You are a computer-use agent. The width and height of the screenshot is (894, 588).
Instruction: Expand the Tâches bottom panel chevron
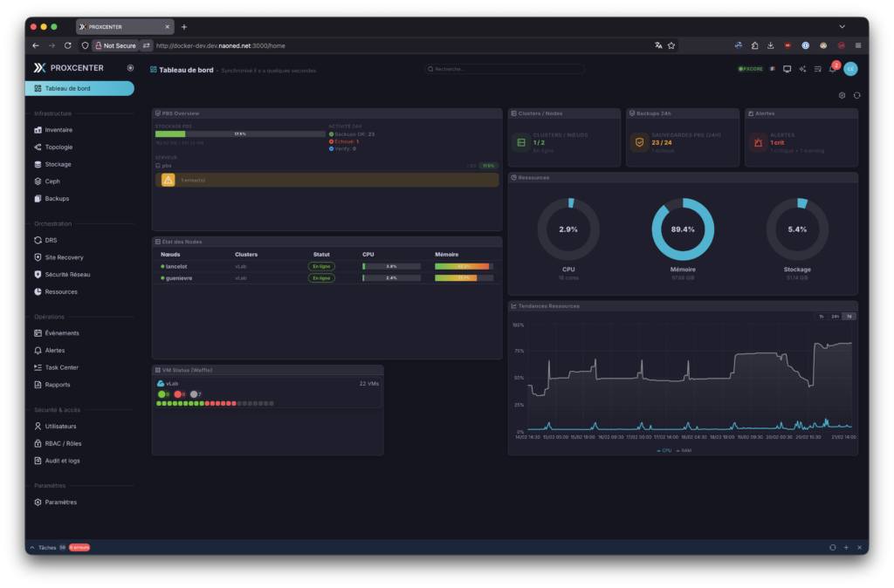pos(32,548)
